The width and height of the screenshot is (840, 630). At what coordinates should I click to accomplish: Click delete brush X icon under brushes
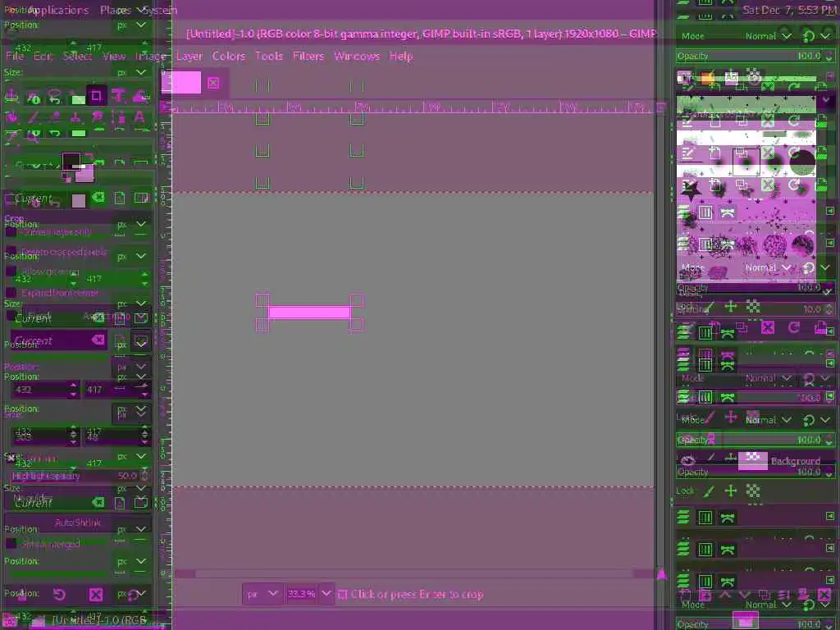pos(768,327)
